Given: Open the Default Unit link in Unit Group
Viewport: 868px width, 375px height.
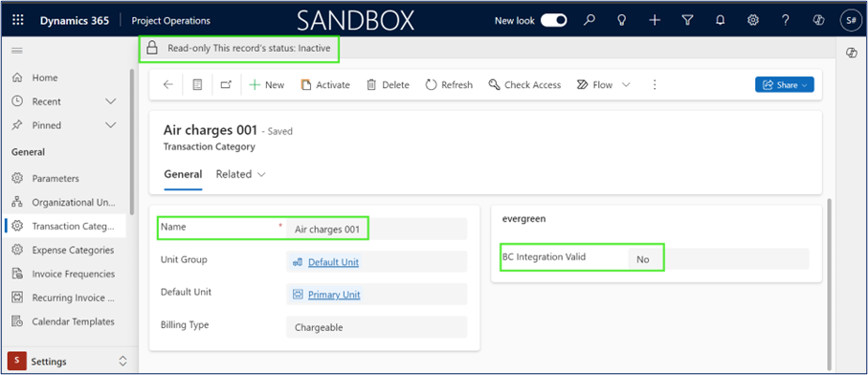Looking at the screenshot, I should coord(333,262).
